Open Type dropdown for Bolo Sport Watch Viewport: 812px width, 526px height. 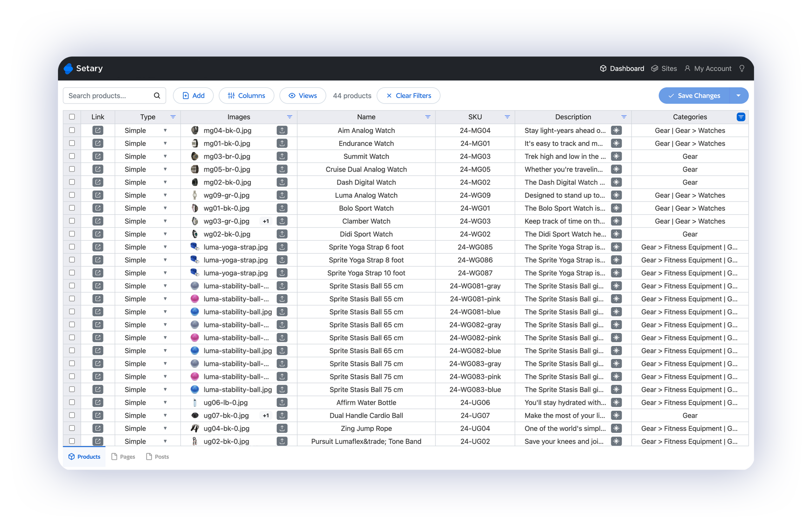[x=165, y=208]
